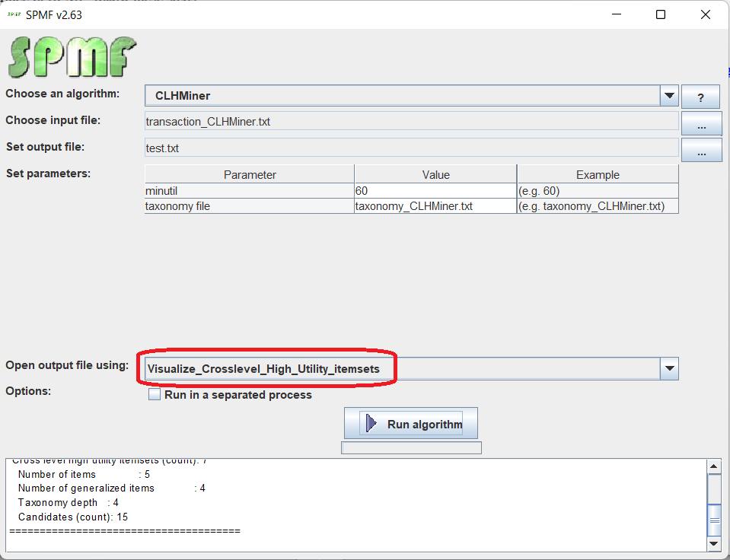This screenshot has height=560, width=730.
Task: Expand the output viewer dropdown arrow
Action: point(669,368)
